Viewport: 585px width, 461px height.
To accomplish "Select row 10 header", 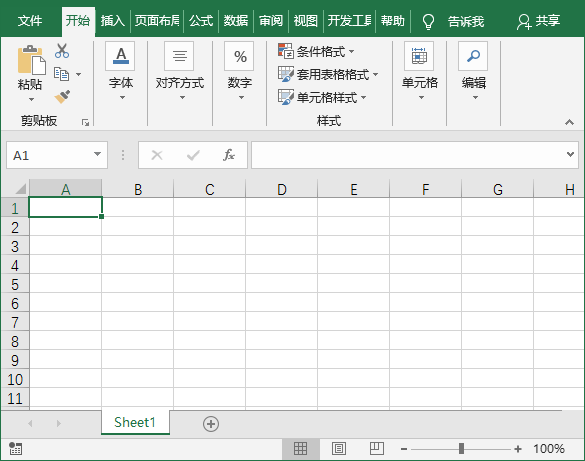I will point(15,379).
